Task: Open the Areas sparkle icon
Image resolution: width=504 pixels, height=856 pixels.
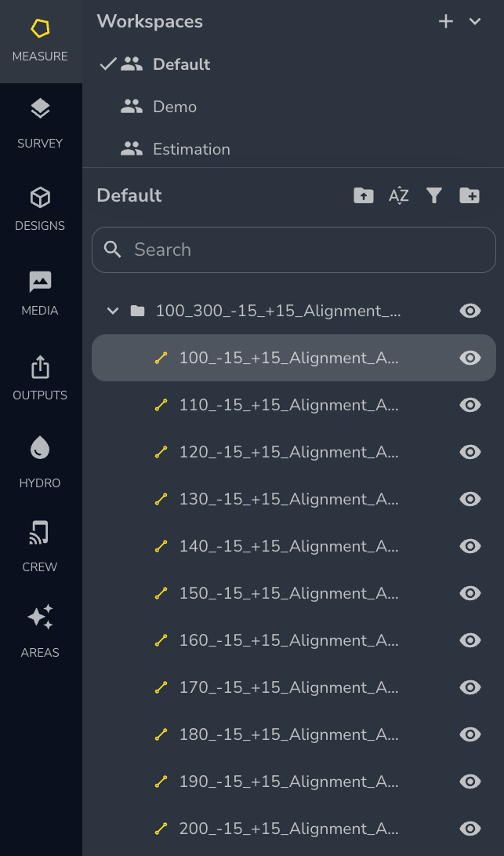Action: (x=40, y=617)
